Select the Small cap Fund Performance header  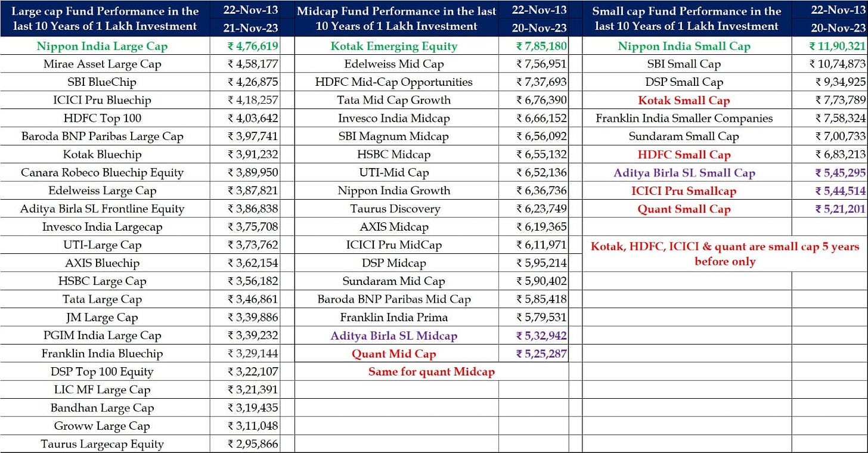687,18
